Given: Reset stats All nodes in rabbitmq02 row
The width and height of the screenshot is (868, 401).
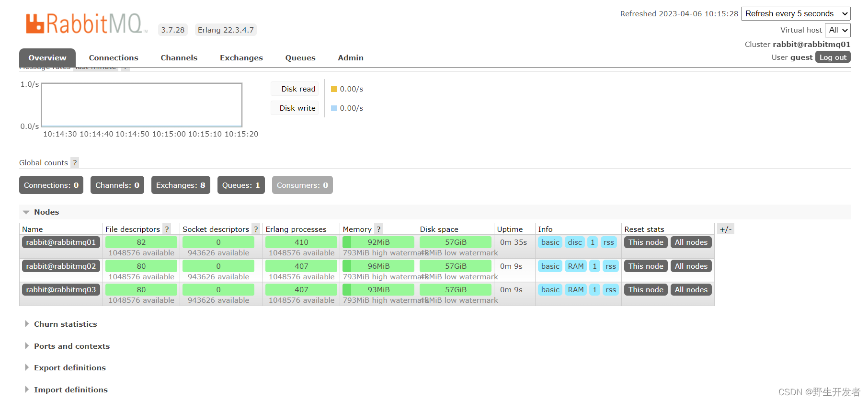Looking at the screenshot, I should click(691, 266).
